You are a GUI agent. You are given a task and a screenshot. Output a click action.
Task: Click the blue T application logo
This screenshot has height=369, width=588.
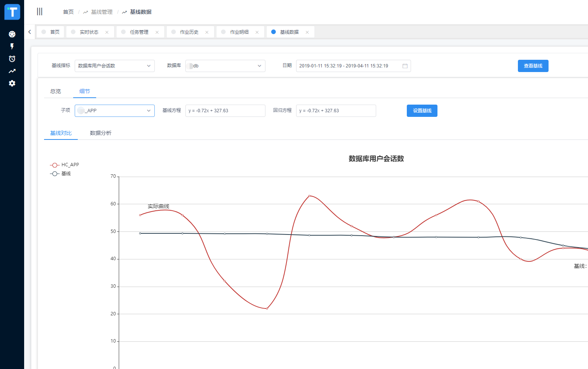coord(12,12)
